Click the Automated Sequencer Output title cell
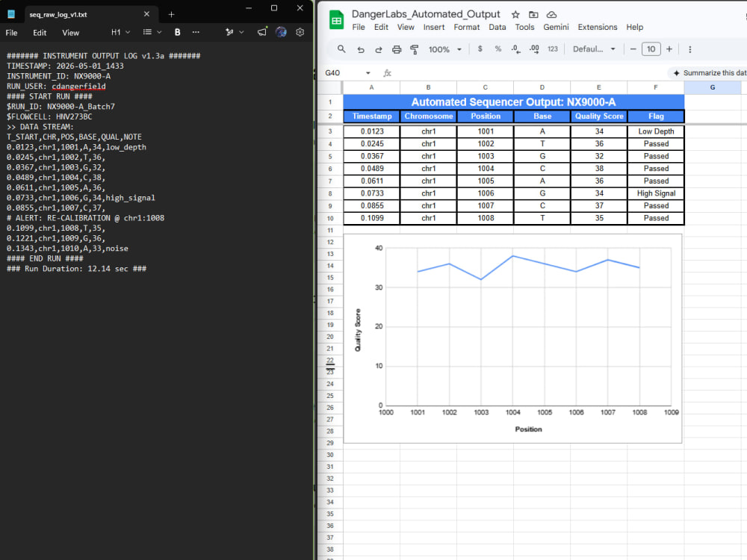Viewport: 747px width, 560px height. pyautogui.click(x=514, y=102)
